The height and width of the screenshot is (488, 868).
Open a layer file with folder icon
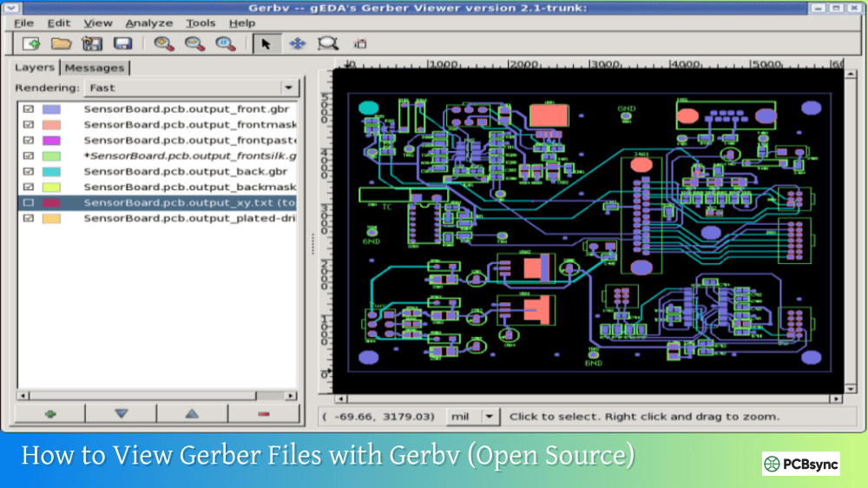tap(61, 43)
